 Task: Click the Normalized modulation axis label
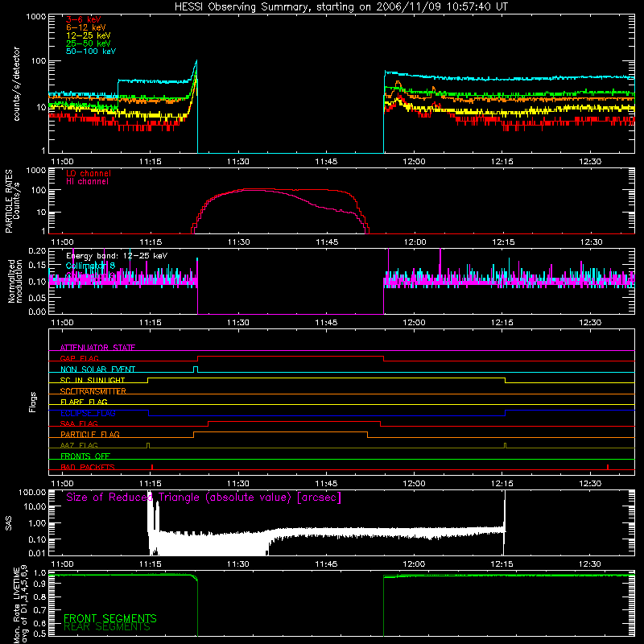tap(14, 281)
